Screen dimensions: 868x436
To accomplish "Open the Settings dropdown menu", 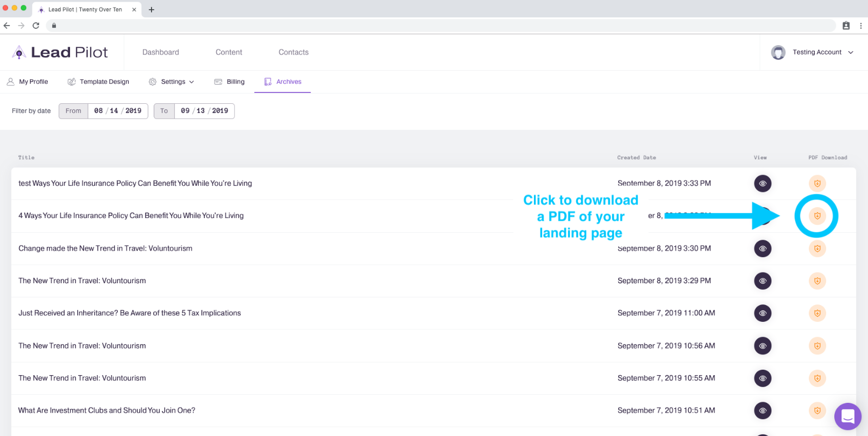I will click(x=172, y=82).
